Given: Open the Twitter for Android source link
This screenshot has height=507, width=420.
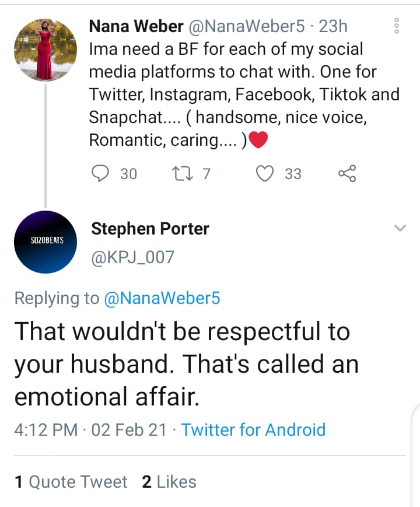Looking at the screenshot, I should click(253, 430).
